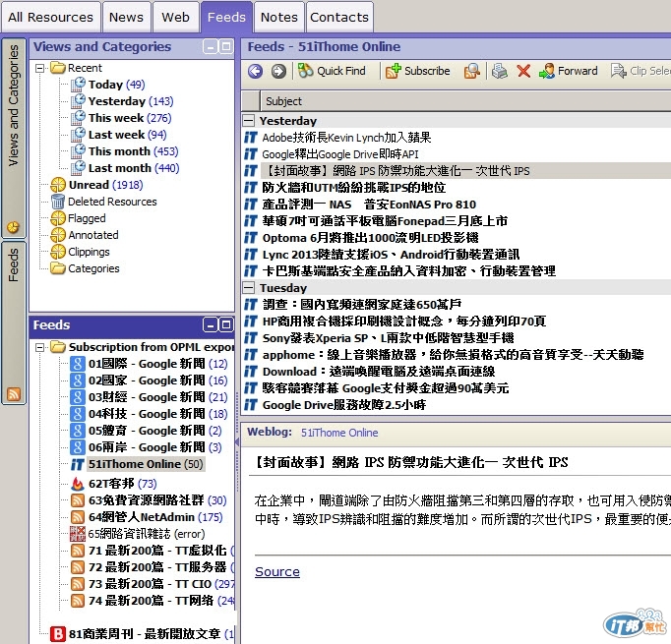This screenshot has width=671, height=644.
Task: Select the Today clock icon view
Action: click(x=78, y=85)
